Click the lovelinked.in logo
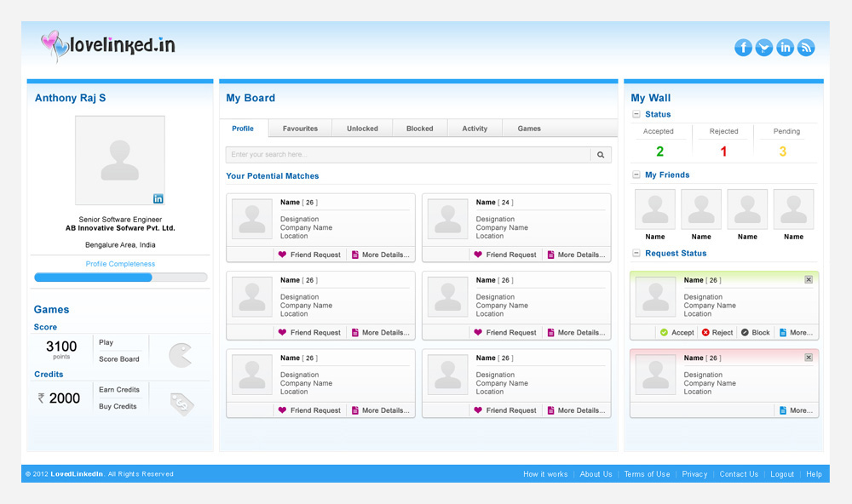The width and height of the screenshot is (852, 504). (x=108, y=45)
